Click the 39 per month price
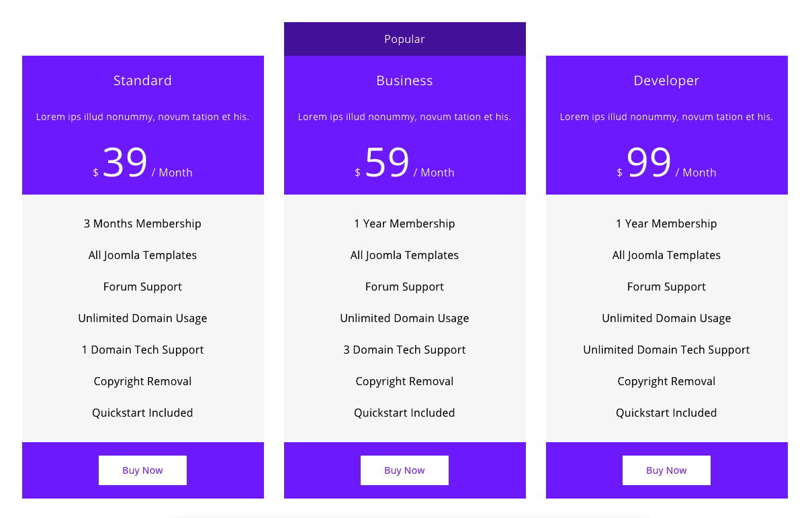Screen dimensions: 812x518 (126, 163)
